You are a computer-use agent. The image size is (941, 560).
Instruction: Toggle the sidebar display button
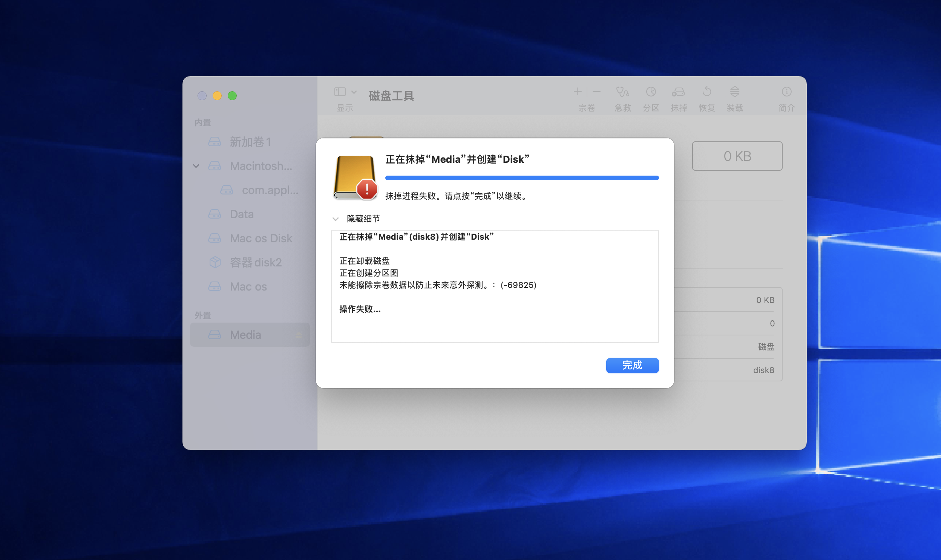[340, 92]
